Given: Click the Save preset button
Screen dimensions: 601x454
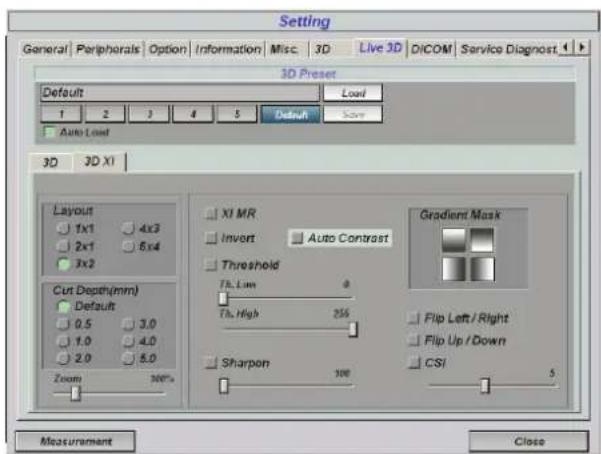Looking at the screenshot, I should (x=353, y=114).
